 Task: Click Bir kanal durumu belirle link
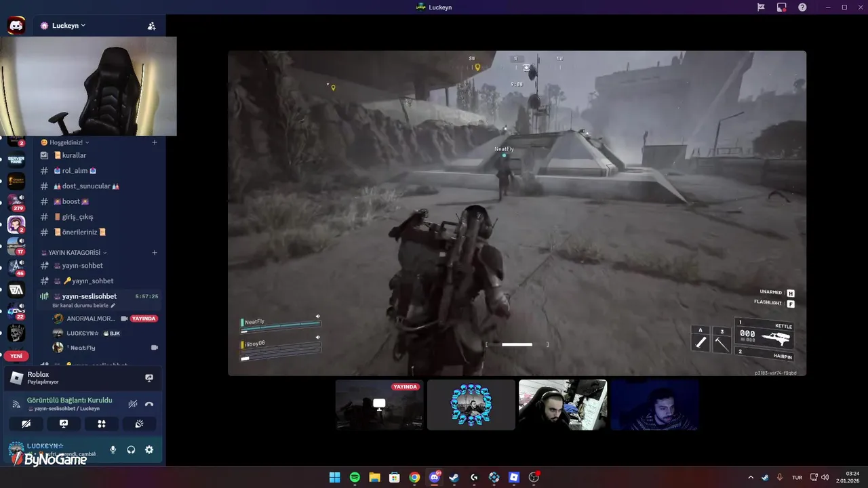pyautogui.click(x=85, y=306)
